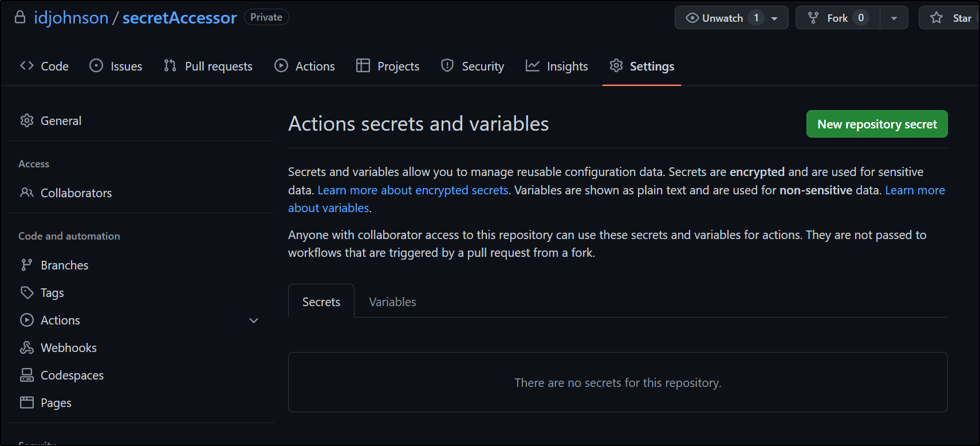The image size is (980, 446).
Task: Click the Issues circle-dot icon
Action: tap(96, 66)
